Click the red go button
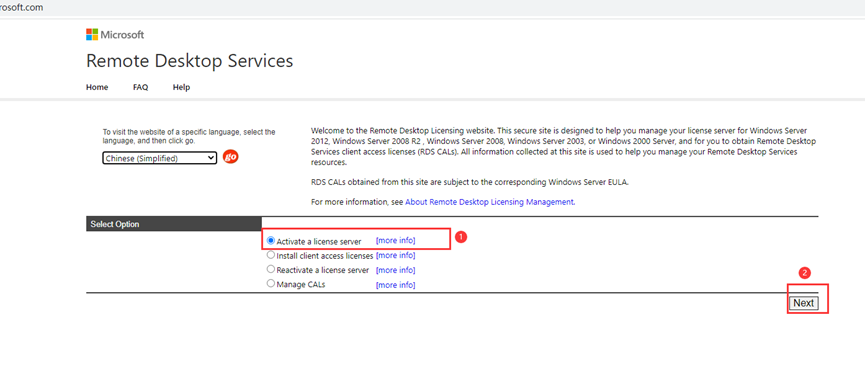Viewport: 865px width, 379px height. tap(231, 157)
